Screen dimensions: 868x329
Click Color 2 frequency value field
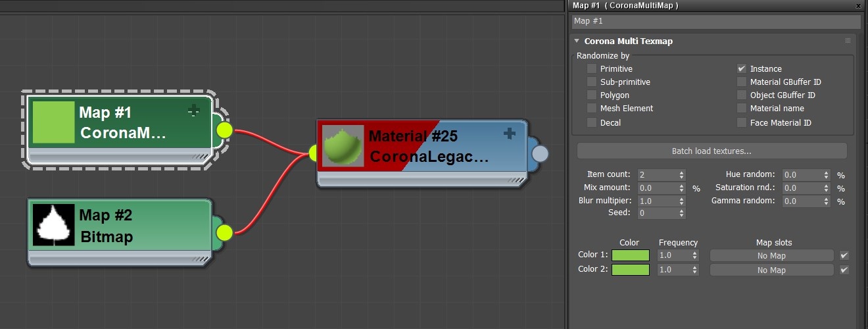pyautogui.click(x=673, y=270)
